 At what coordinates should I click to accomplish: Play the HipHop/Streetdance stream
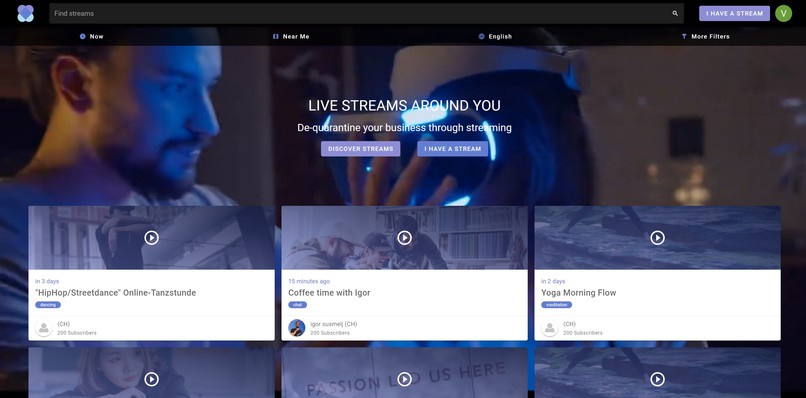click(151, 238)
